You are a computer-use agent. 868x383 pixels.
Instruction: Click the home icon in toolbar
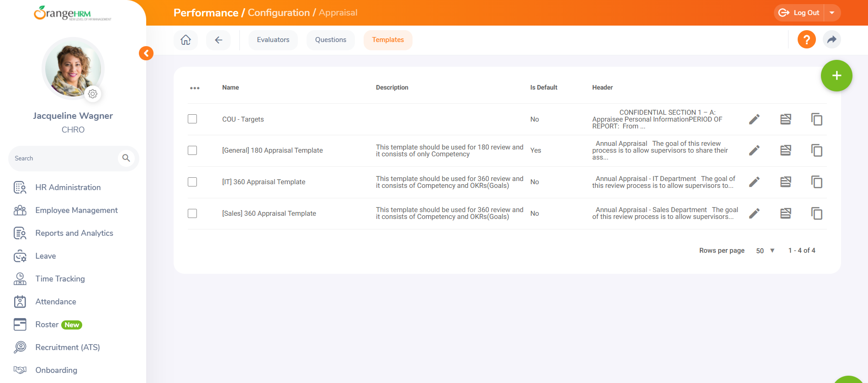coord(185,40)
